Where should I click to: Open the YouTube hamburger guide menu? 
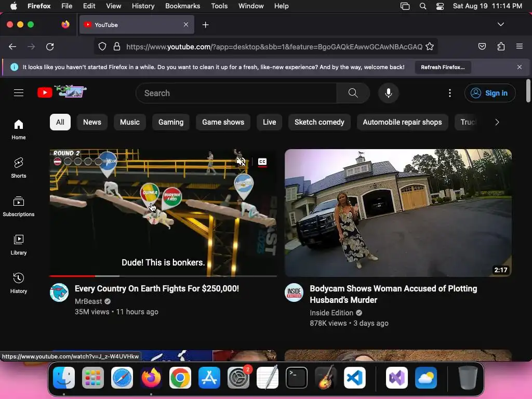click(x=19, y=92)
